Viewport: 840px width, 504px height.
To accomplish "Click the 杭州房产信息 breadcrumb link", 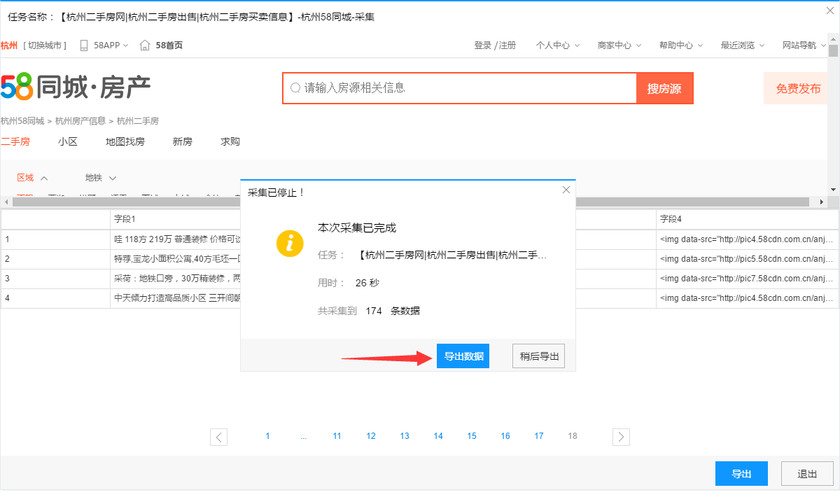I will (x=80, y=121).
